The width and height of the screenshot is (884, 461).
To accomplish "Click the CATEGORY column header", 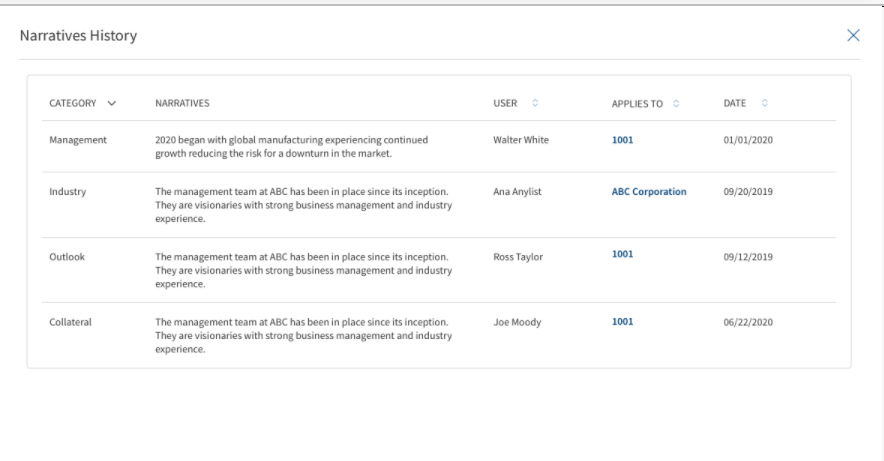I will pyautogui.click(x=73, y=103).
